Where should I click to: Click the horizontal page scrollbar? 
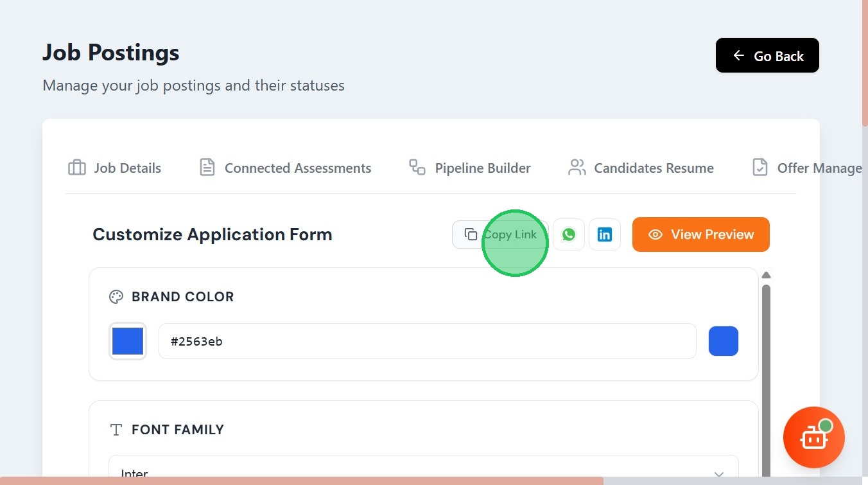click(x=302, y=481)
